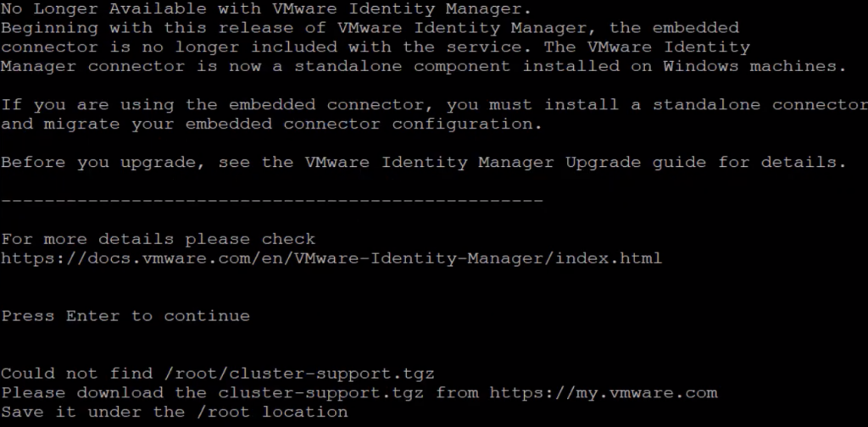Click the 'Could not find /root/cluster-support.tgz' line
The image size is (868, 427).
tap(218, 374)
